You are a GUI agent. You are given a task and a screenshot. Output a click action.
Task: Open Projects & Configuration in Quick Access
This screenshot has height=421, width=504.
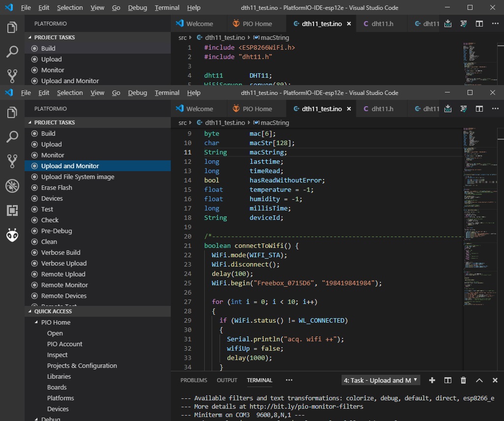[x=82, y=366]
